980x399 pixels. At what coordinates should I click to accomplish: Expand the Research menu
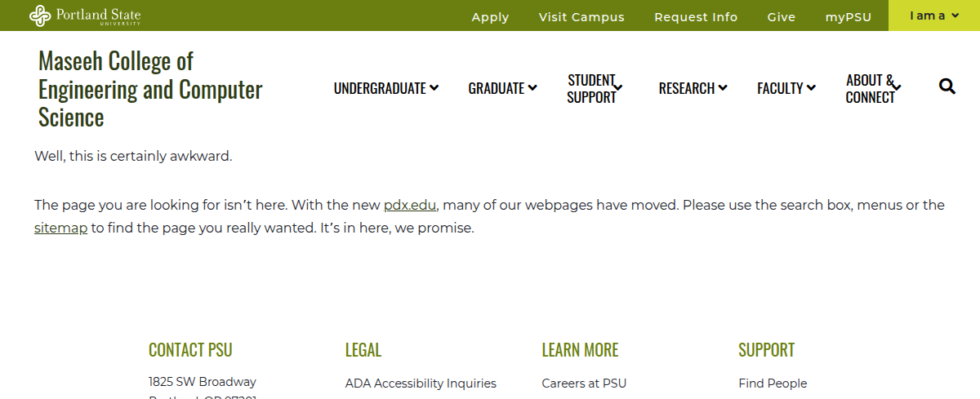click(693, 88)
